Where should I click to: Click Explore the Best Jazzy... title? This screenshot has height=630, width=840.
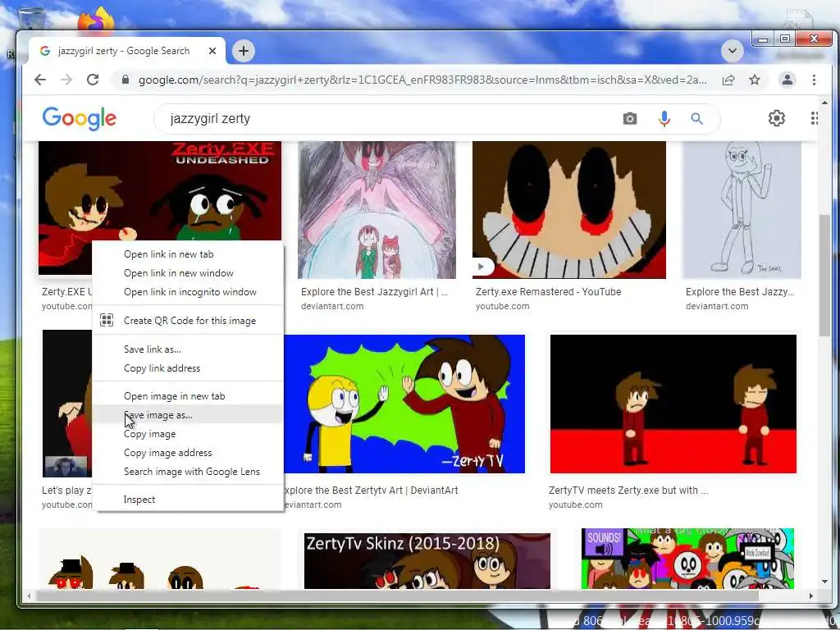[x=740, y=292]
